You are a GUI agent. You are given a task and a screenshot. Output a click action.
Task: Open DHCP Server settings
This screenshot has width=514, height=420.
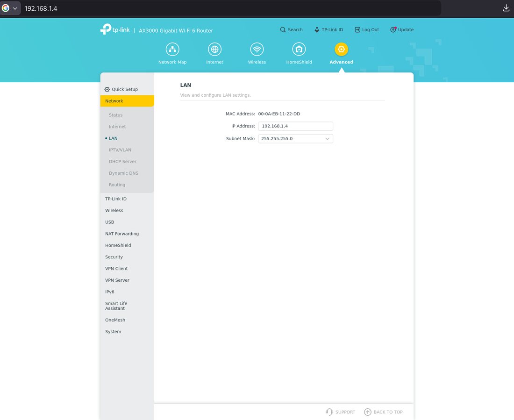[x=122, y=162]
